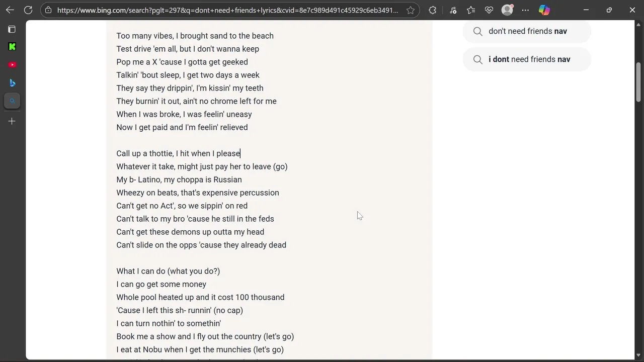Click lyric "I eat at Nobu when I get the munchies"
The width and height of the screenshot is (644, 362).
(184, 349)
